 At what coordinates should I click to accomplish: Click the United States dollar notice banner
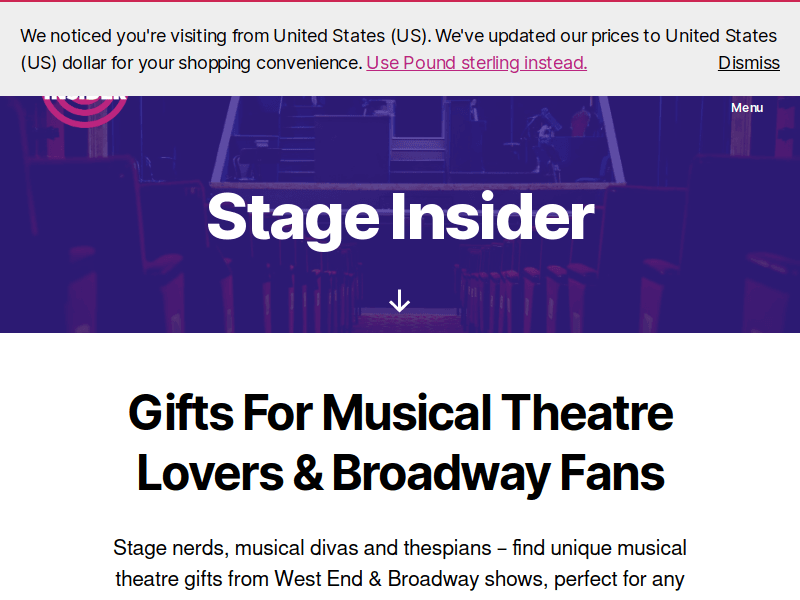point(400,48)
